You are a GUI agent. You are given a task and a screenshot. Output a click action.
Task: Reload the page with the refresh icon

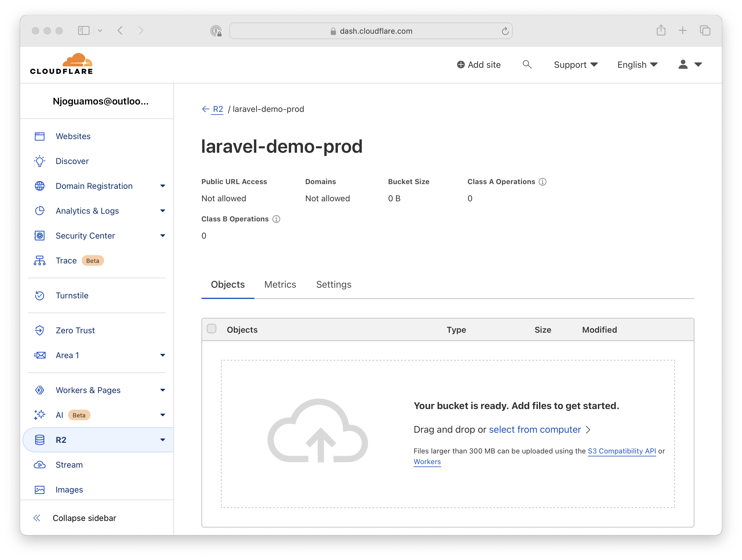pos(505,31)
